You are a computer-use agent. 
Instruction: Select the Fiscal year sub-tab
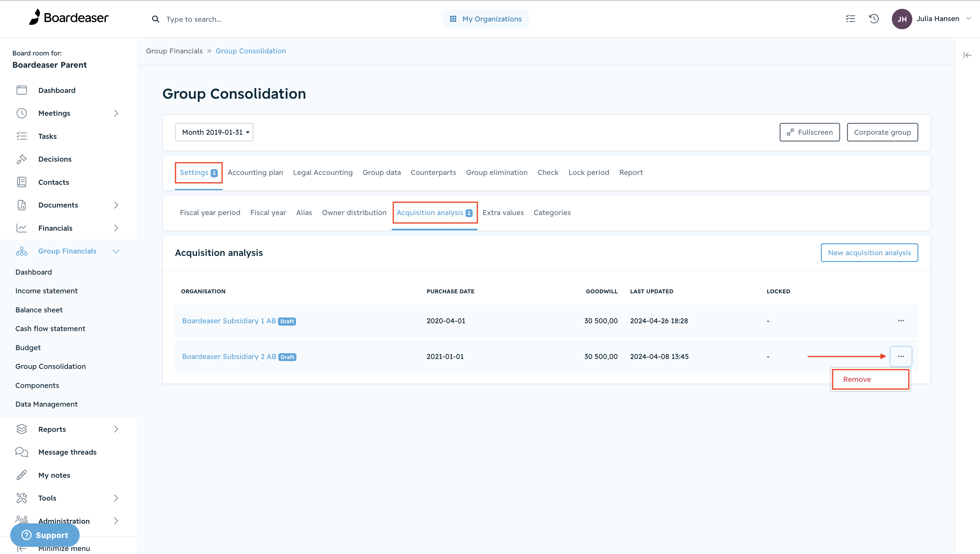[268, 213]
